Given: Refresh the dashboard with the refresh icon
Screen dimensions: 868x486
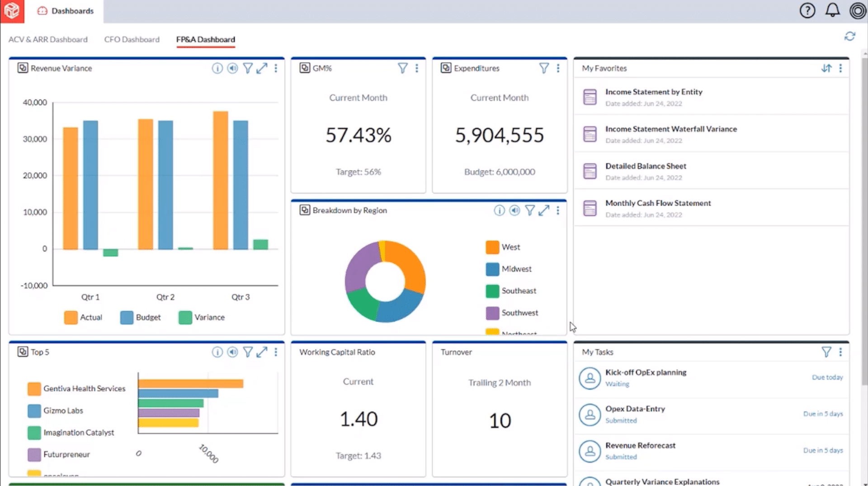Looking at the screenshot, I should pyautogui.click(x=851, y=36).
